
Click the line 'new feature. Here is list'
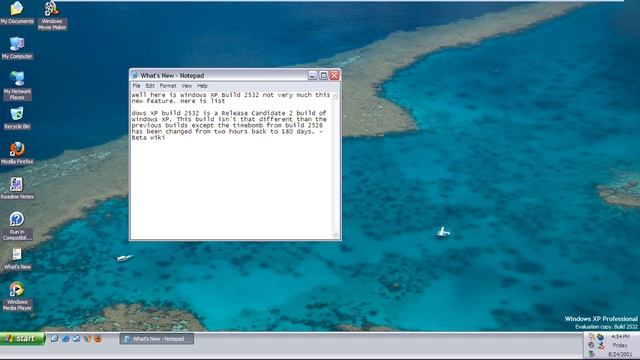[x=178, y=101]
